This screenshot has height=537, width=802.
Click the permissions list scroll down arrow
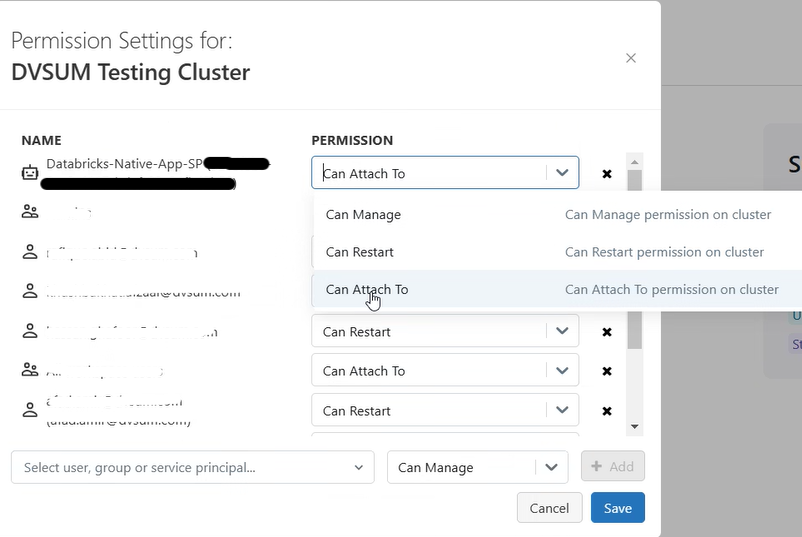[635, 427]
